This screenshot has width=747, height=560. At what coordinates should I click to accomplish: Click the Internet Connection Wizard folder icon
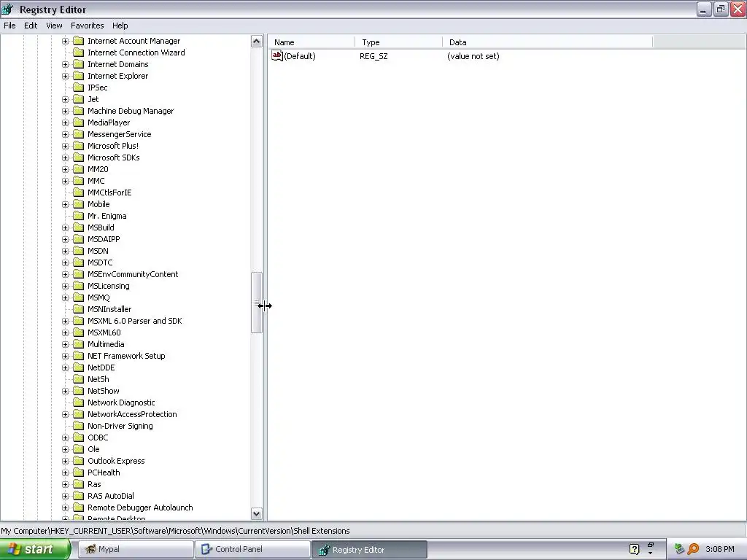coord(79,52)
